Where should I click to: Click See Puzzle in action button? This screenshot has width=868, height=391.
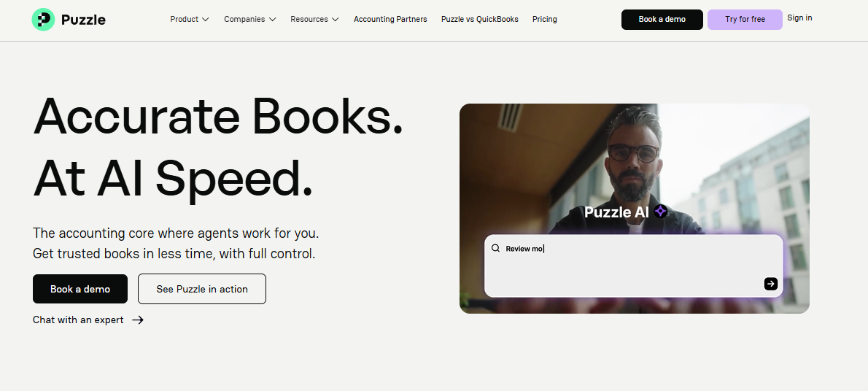tap(202, 289)
